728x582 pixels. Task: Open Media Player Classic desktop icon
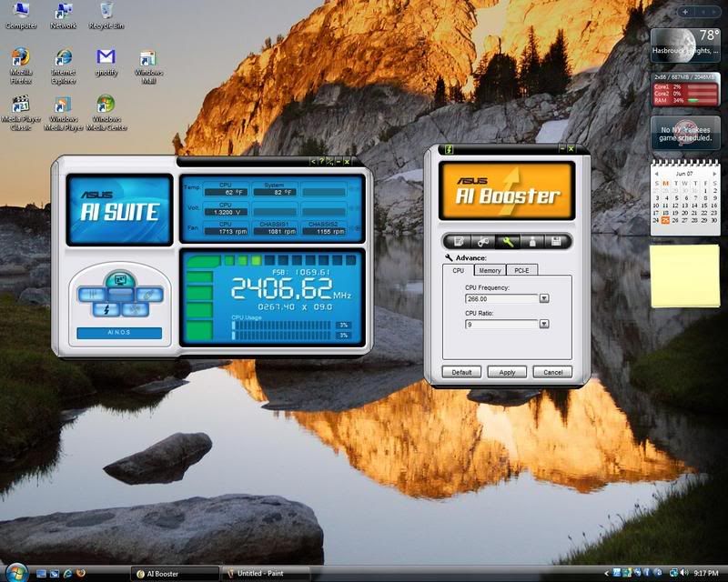[21, 113]
